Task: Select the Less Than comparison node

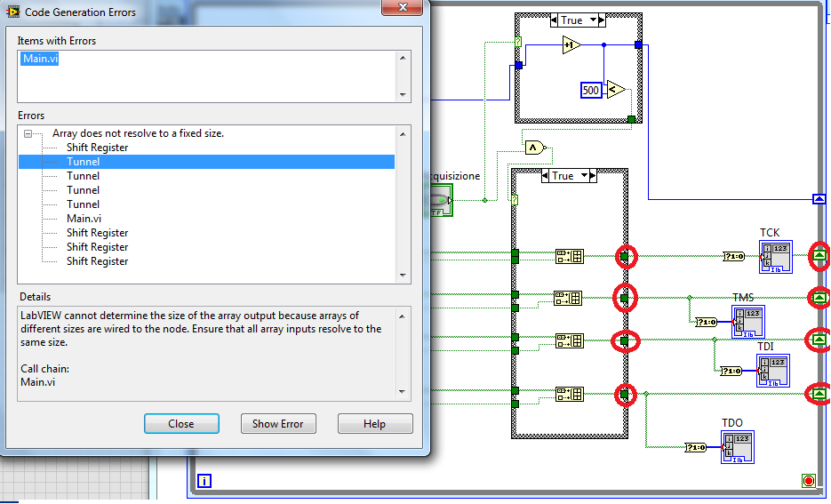Action: 615,89
